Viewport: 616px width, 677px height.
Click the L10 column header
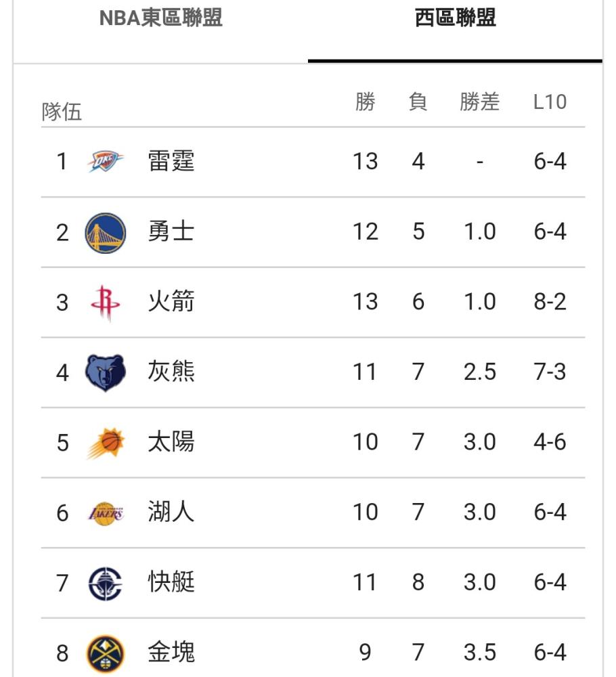tap(550, 102)
